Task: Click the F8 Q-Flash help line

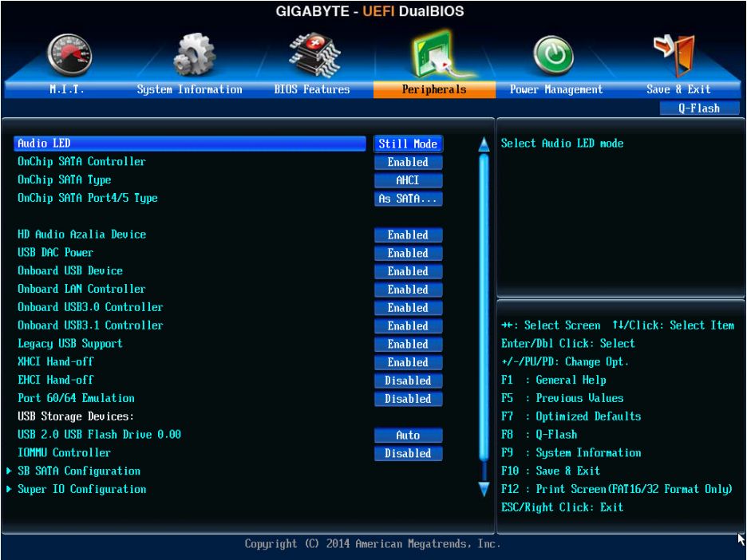Action: click(539, 434)
